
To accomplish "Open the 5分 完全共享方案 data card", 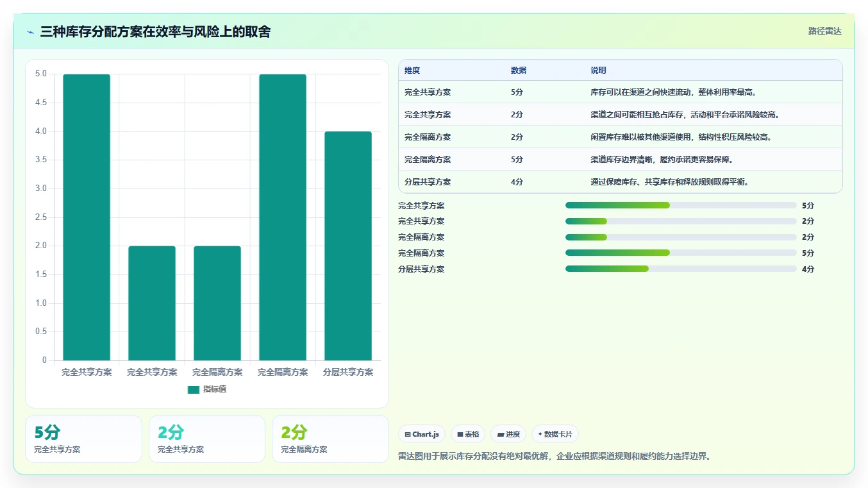I will click(x=83, y=439).
